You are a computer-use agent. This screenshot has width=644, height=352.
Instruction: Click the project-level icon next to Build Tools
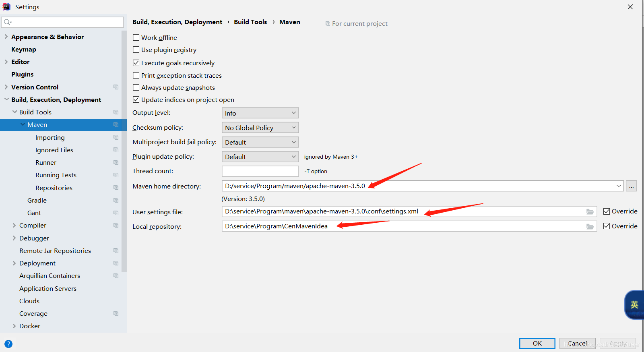116,112
